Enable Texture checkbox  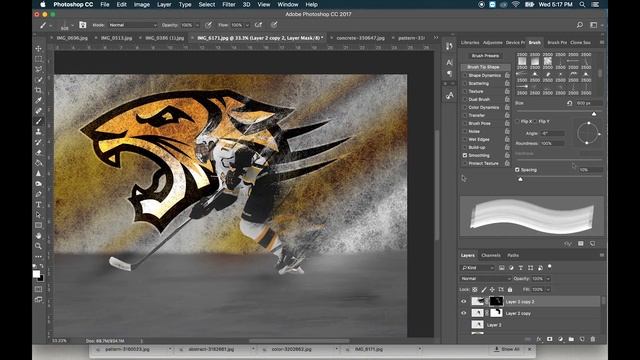point(465,91)
